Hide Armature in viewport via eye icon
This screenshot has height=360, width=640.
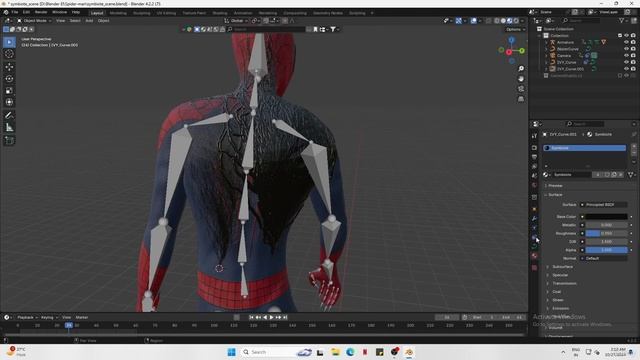tap(626, 42)
